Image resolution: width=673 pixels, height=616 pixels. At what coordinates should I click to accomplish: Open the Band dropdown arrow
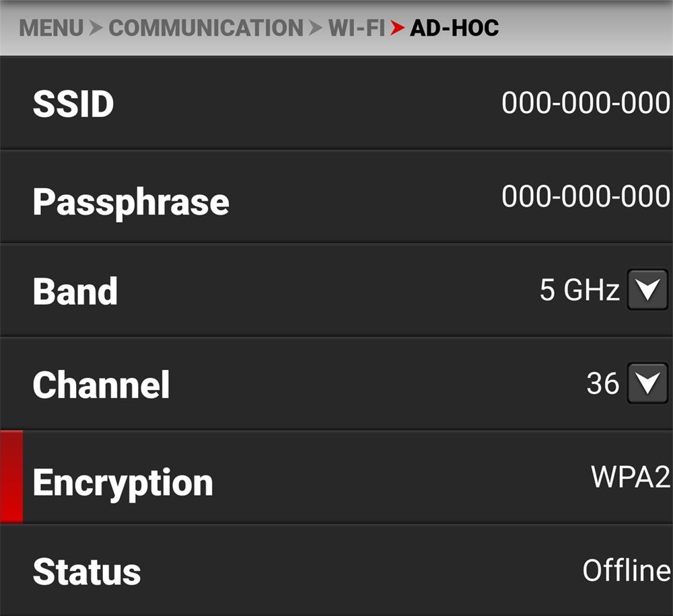point(647,290)
